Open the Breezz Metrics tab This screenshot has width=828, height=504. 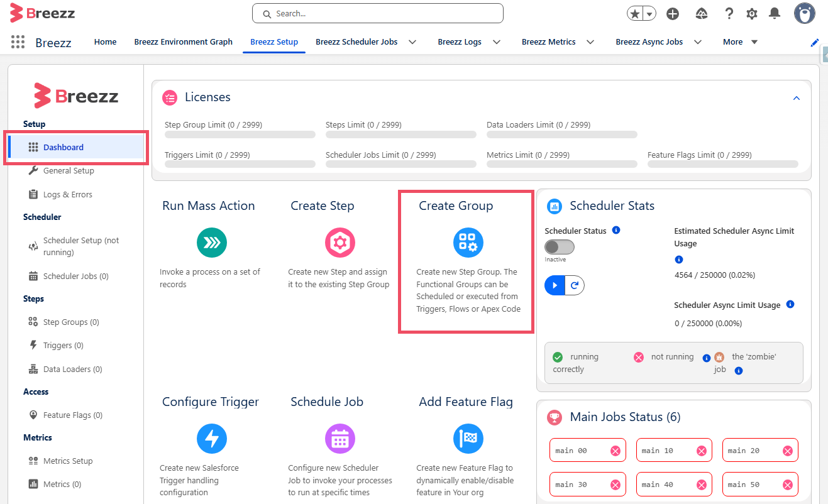(549, 42)
